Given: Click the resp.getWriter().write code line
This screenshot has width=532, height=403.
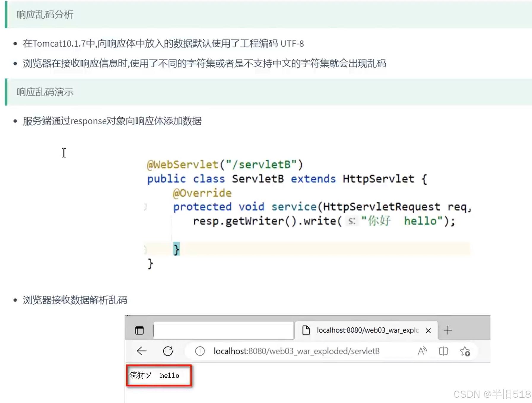Looking at the screenshot, I should (324, 221).
